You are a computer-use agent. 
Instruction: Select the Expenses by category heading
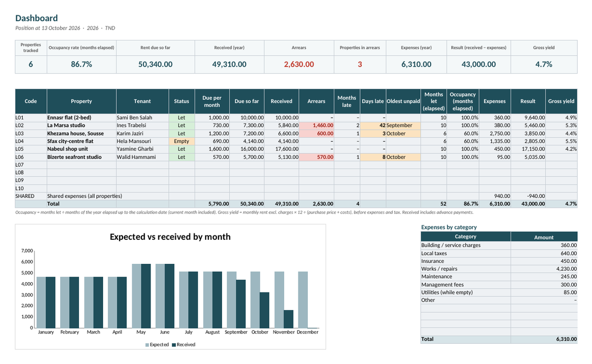point(449,227)
